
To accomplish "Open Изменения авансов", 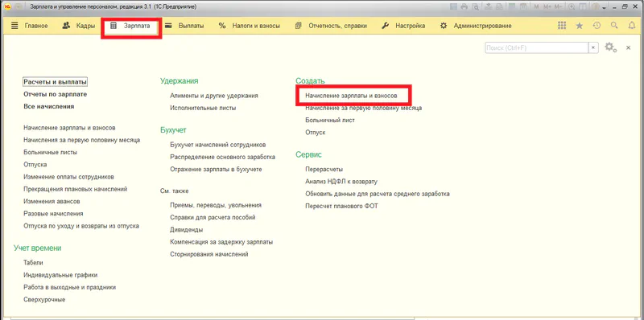I will coord(52,202).
